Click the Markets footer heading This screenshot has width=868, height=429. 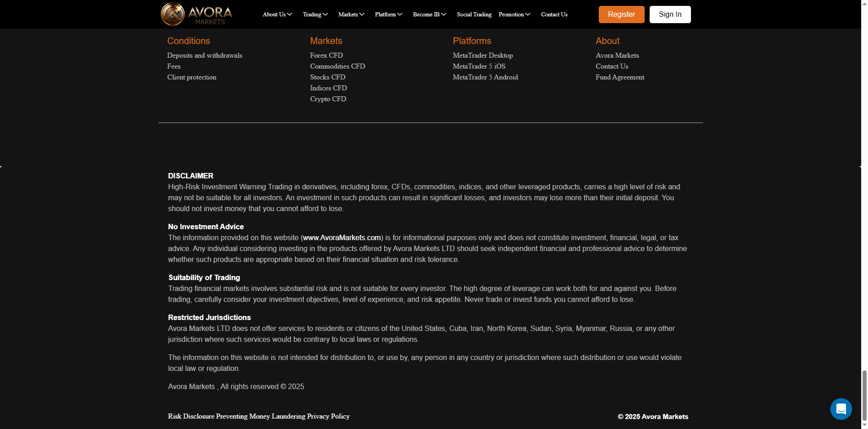coord(326,41)
